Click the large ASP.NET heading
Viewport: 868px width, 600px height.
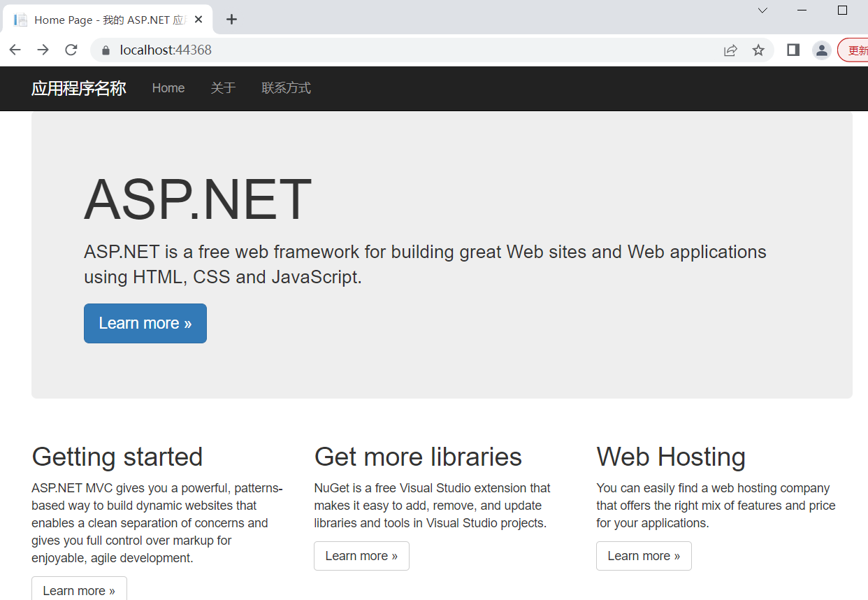[198, 200]
